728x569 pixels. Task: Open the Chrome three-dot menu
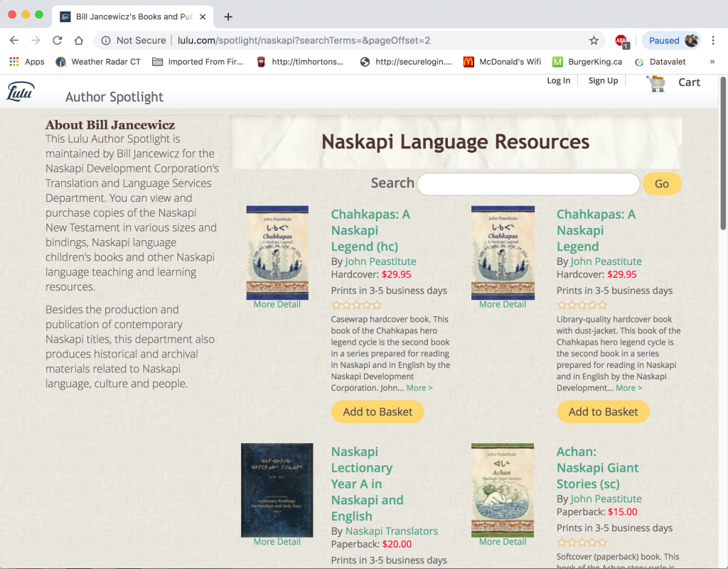click(713, 40)
